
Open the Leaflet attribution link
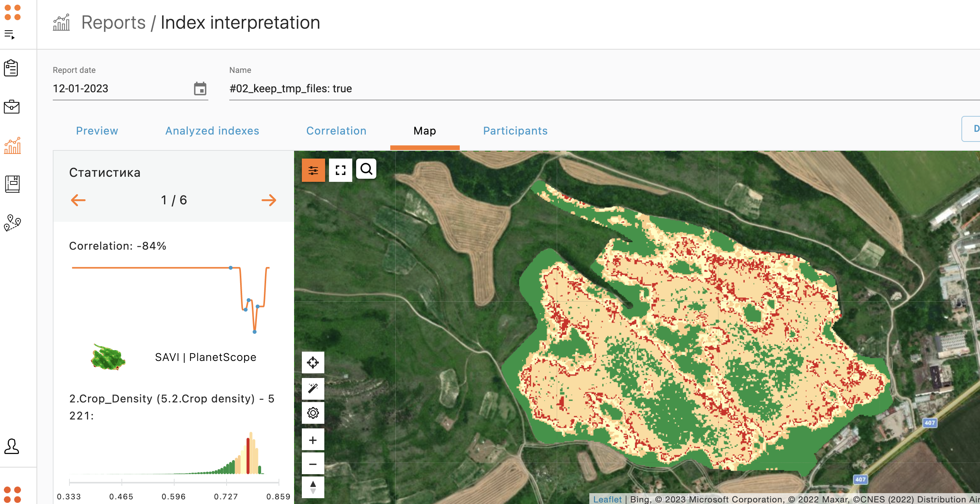click(x=607, y=499)
